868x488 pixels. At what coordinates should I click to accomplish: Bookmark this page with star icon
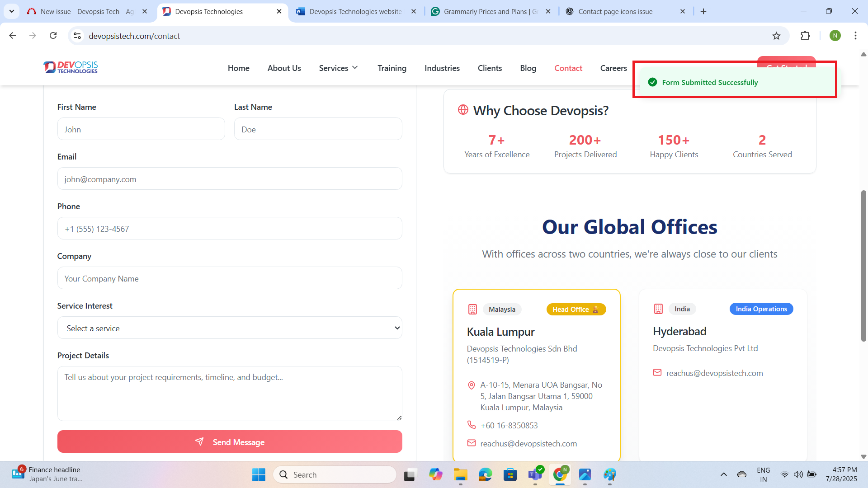pyautogui.click(x=776, y=36)
